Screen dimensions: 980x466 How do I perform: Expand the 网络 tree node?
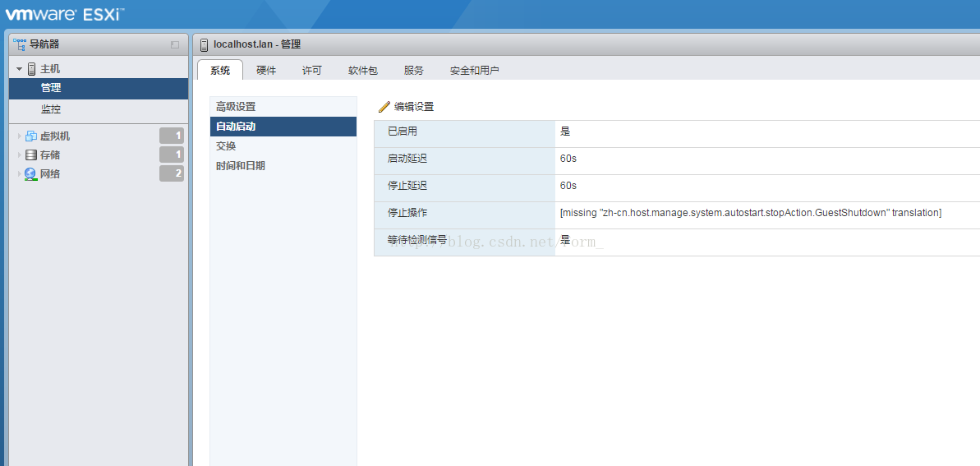point(19,174)
